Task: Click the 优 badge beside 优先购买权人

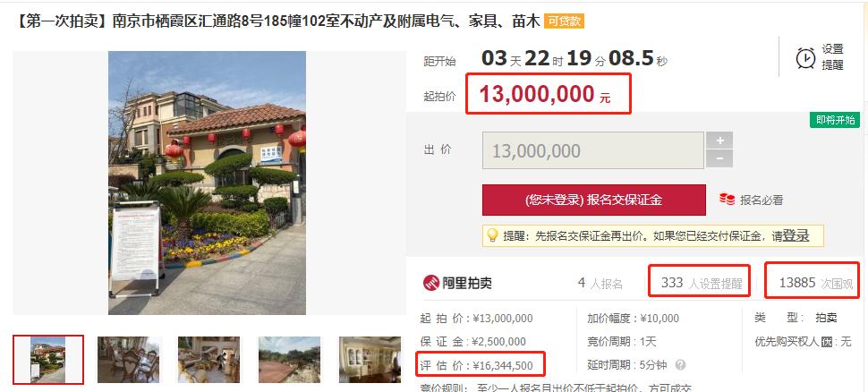Action: [x=827, y=342]
